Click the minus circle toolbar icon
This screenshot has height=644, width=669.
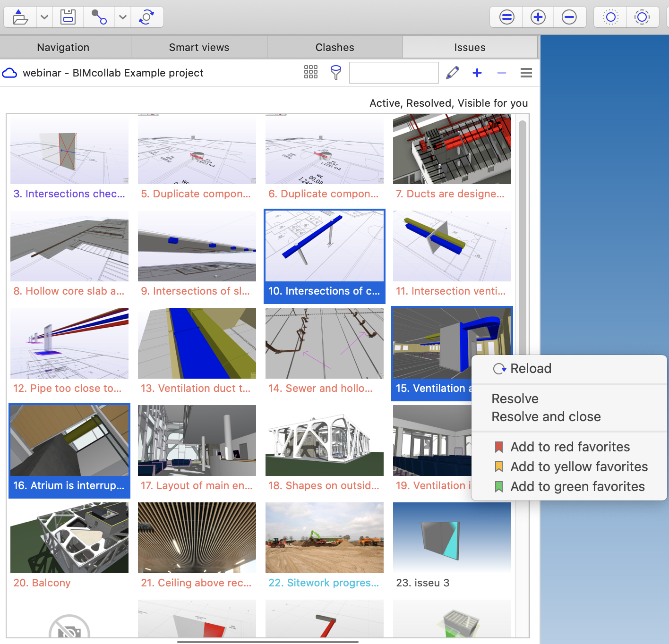click(569, 17)
